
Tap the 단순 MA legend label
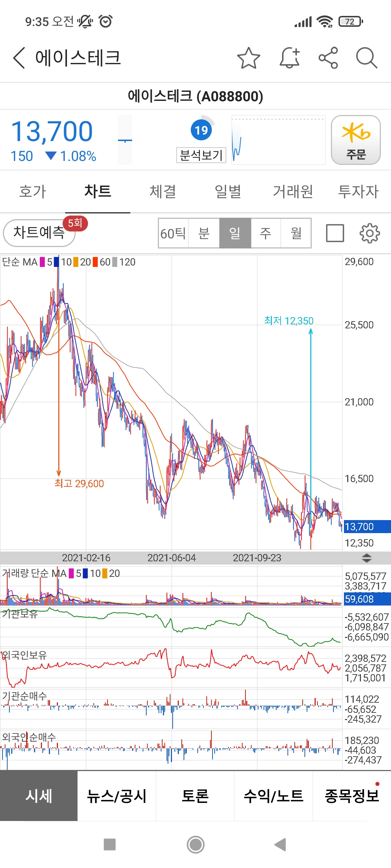[x=20, y=262]
